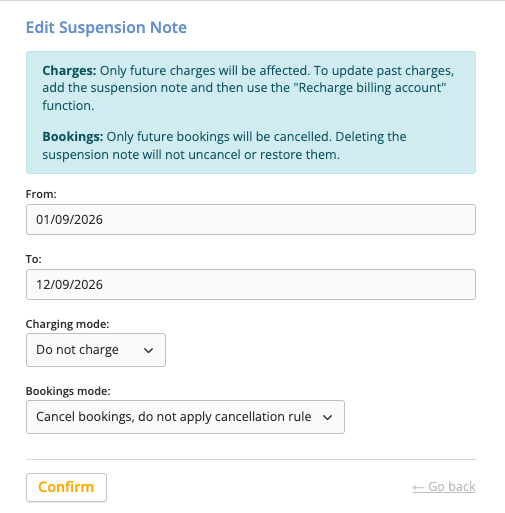Click the chevron arrow in Charging mode dropdown

[x=148, y=350]
